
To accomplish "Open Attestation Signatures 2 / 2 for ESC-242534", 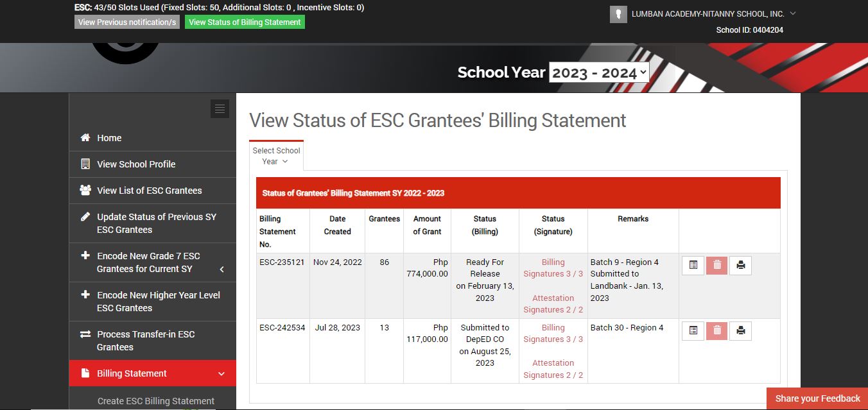I will click(553, 369).
